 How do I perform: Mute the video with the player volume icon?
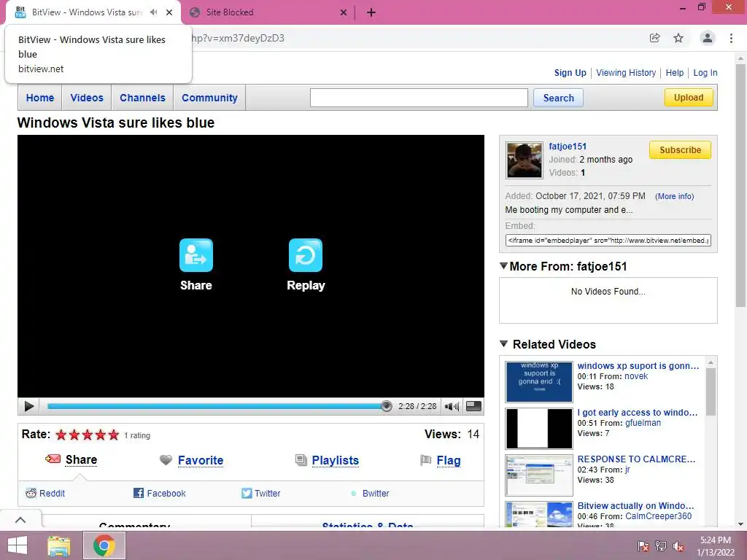tap(452, 406)
